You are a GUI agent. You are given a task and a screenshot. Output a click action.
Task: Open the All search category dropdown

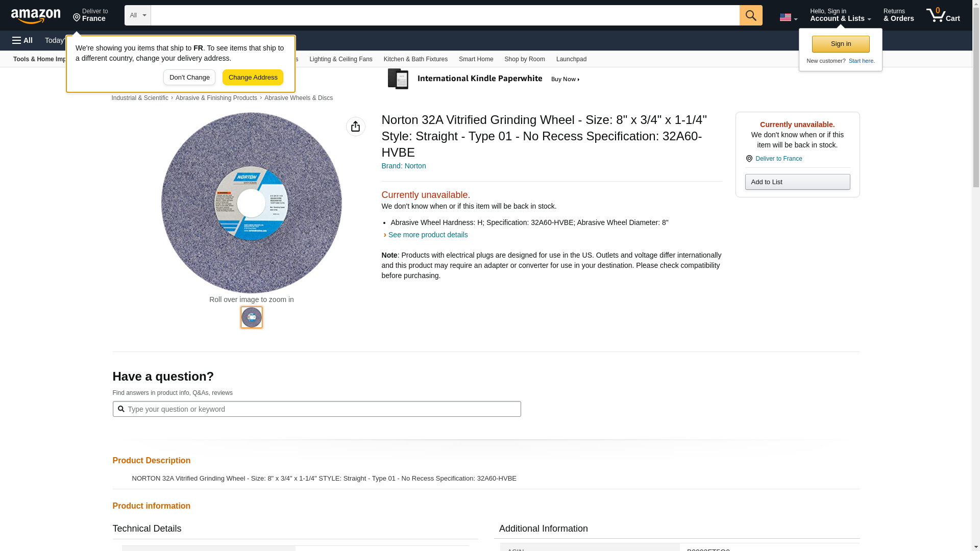[x=137, y=15]
